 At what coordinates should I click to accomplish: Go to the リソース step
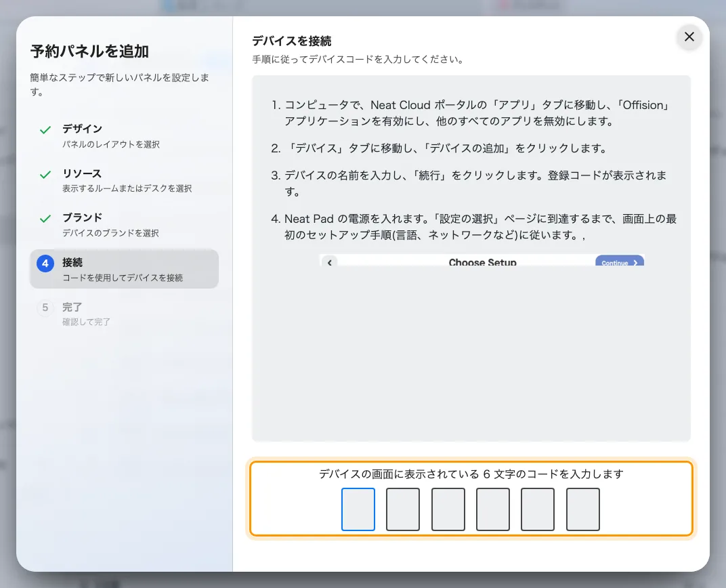(x=124, y=180)
